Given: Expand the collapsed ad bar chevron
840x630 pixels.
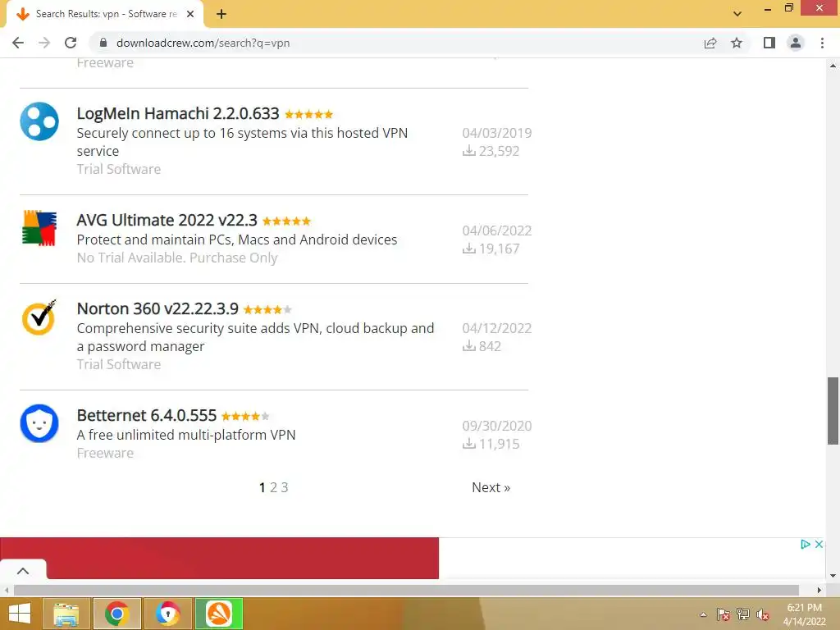Looking at the screenshot, I should click(x=23, y=571).
